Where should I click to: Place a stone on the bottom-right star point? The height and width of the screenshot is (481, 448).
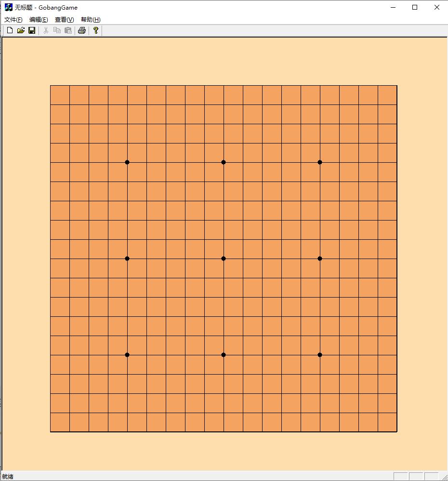tap(320, 355)
